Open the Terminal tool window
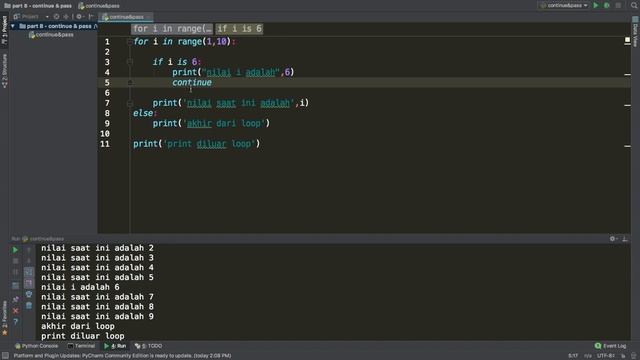 tap(81, 346)
